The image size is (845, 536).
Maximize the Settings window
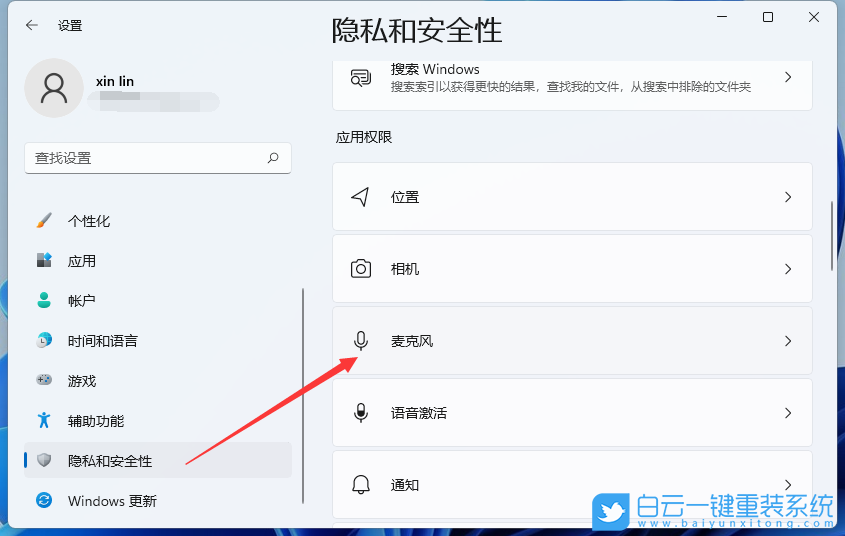pos(768,17)
